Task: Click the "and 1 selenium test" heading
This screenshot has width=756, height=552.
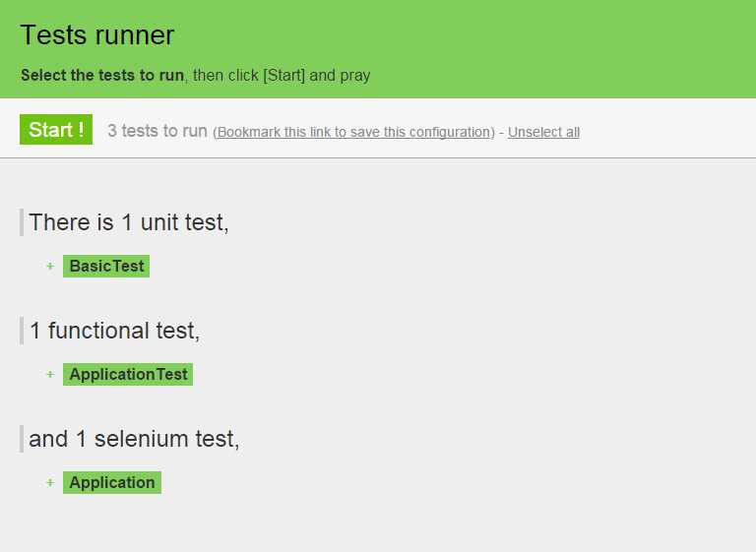Action: (134, 439)
